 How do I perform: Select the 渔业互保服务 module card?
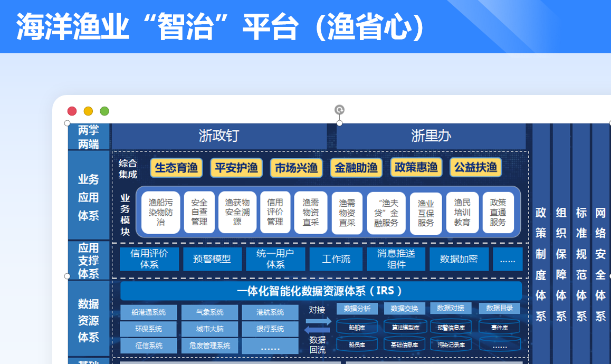pos(426,214)
